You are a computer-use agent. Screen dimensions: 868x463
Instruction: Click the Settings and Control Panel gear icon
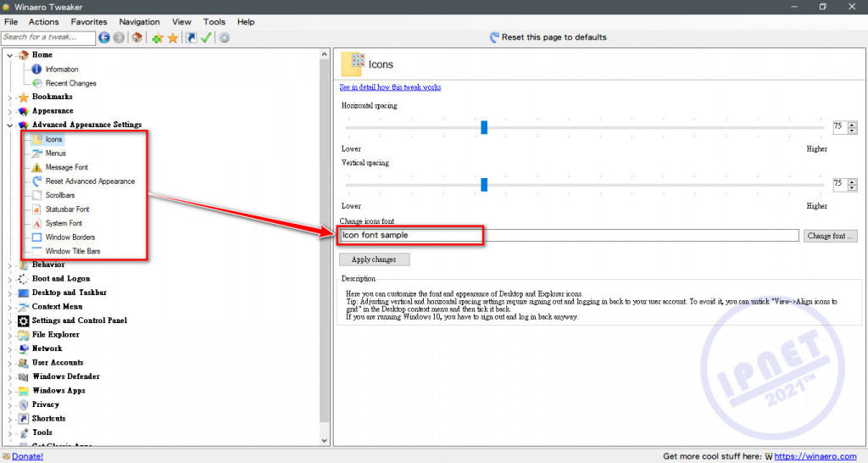tap(23, 321)
